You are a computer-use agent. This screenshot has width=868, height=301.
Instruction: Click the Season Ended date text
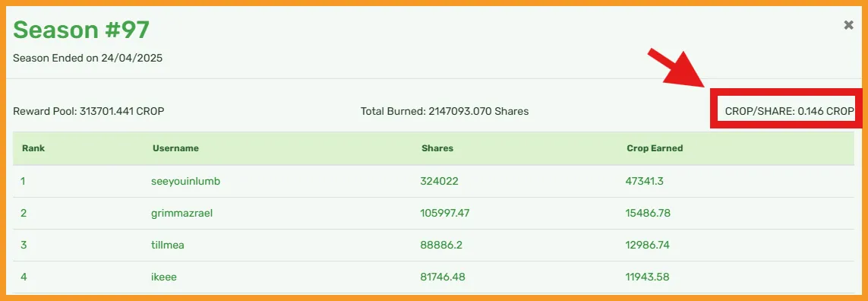[x=87, y=58]
